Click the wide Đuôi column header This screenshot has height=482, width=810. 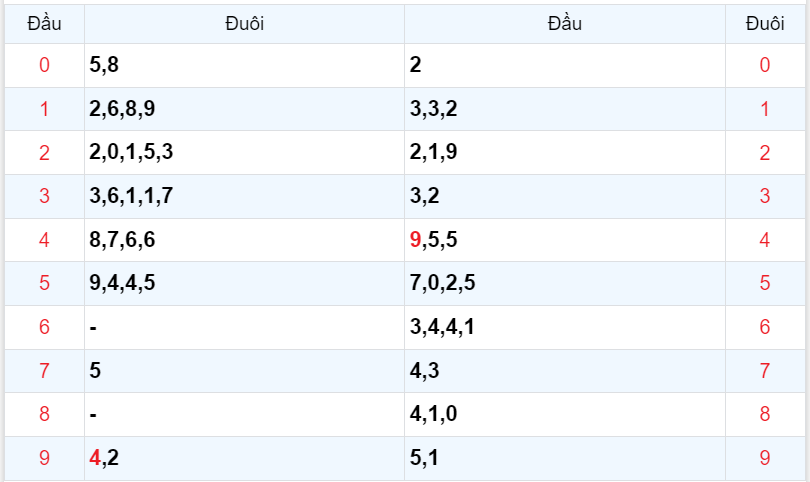(x=244, y=23)
